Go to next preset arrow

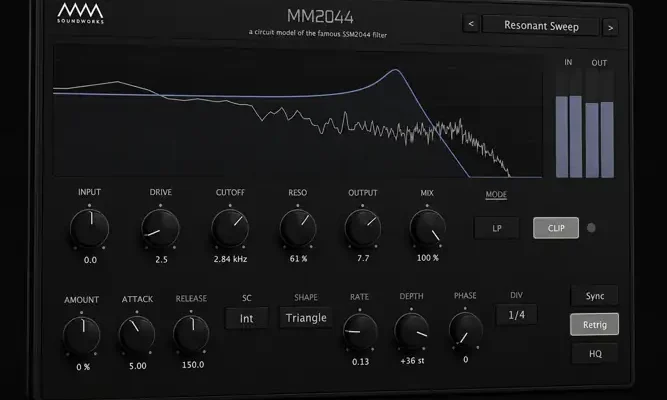[610, 28]
